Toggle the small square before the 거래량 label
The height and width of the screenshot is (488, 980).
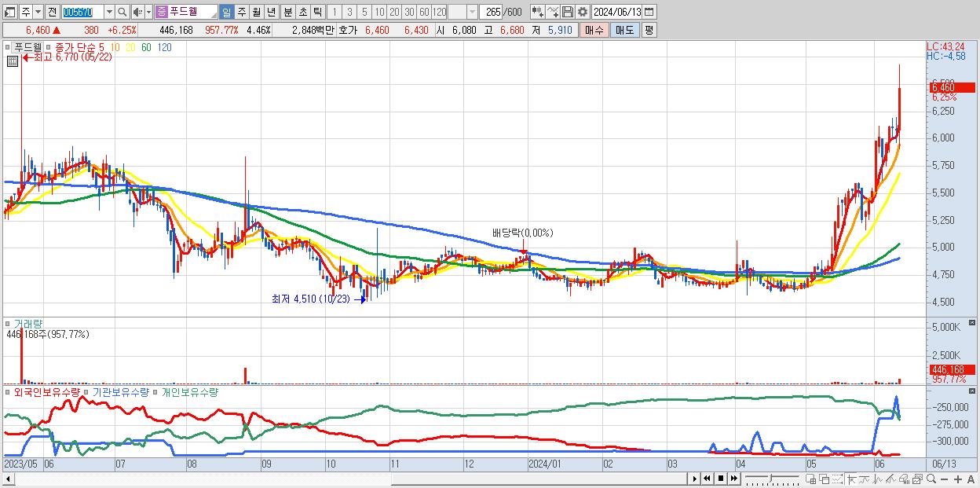pos(8,323)
